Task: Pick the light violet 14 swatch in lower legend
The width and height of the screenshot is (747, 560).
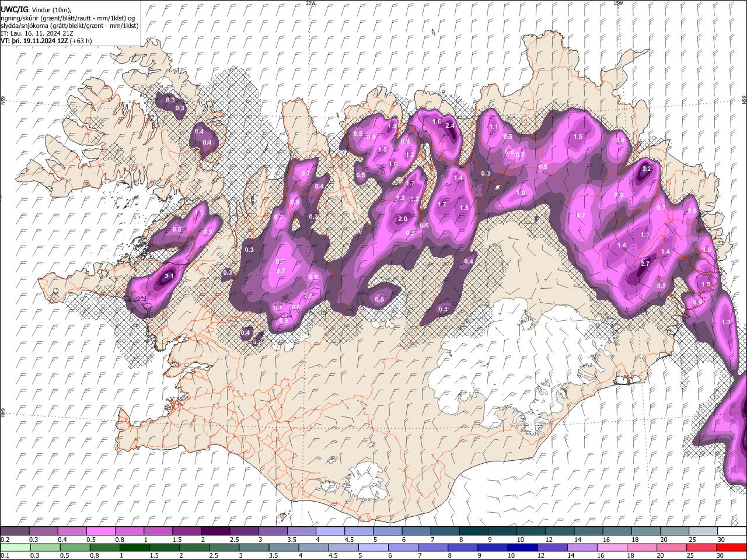Action: 582,548
